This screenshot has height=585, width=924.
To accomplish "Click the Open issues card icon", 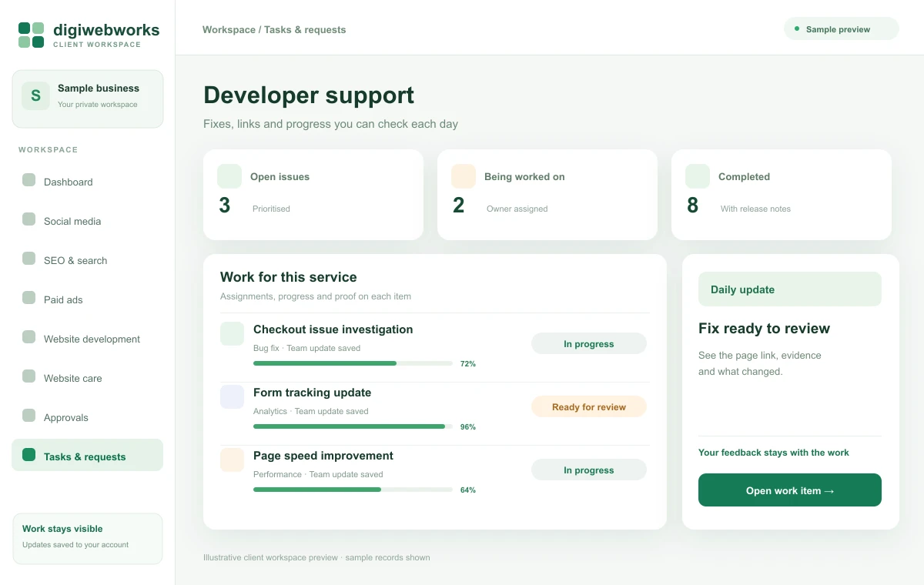I will 229,176.
